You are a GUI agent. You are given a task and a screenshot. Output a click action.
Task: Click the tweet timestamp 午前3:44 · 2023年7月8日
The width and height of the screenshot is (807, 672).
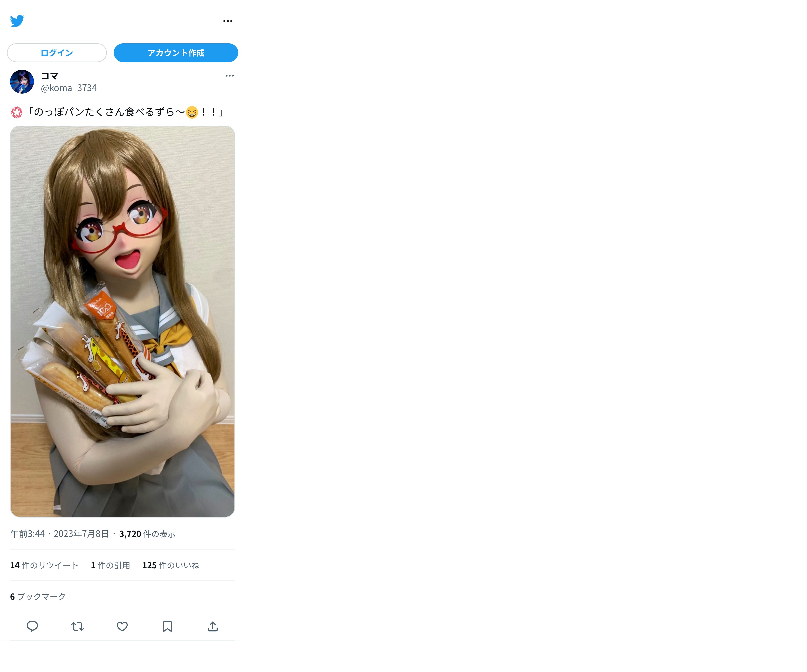coord(59,534)
